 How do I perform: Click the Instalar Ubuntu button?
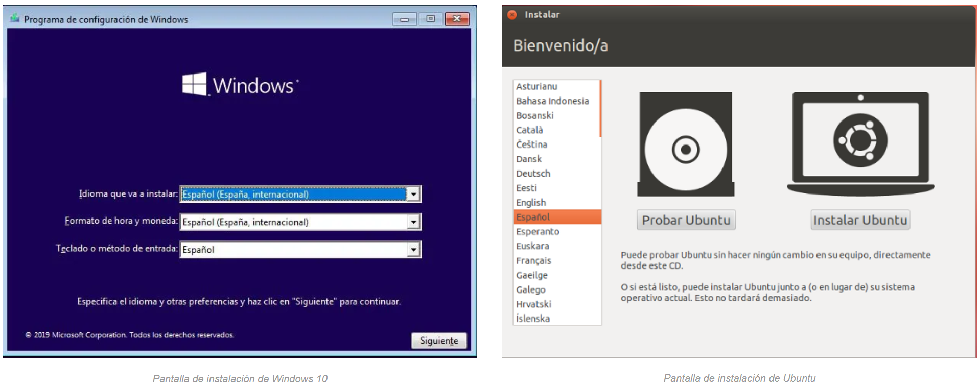coord(860,220)
